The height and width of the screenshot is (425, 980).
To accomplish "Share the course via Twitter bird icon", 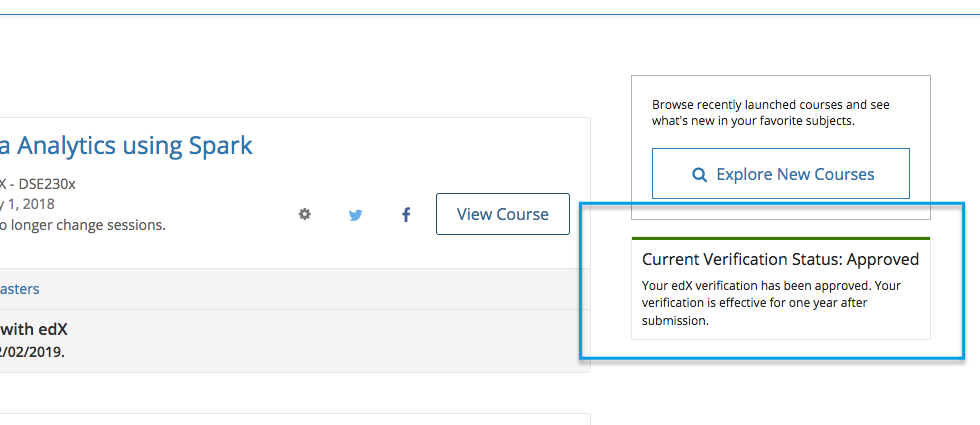I will coord(356,215).
